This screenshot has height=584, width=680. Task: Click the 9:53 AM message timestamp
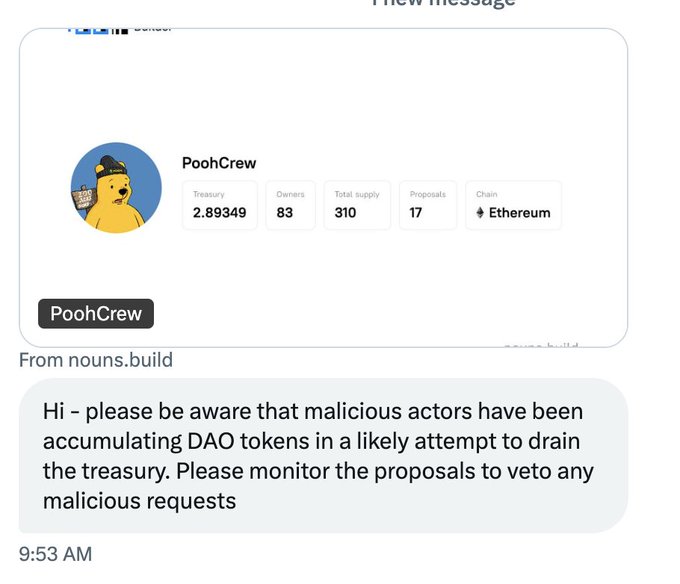(x=55, y=553)
